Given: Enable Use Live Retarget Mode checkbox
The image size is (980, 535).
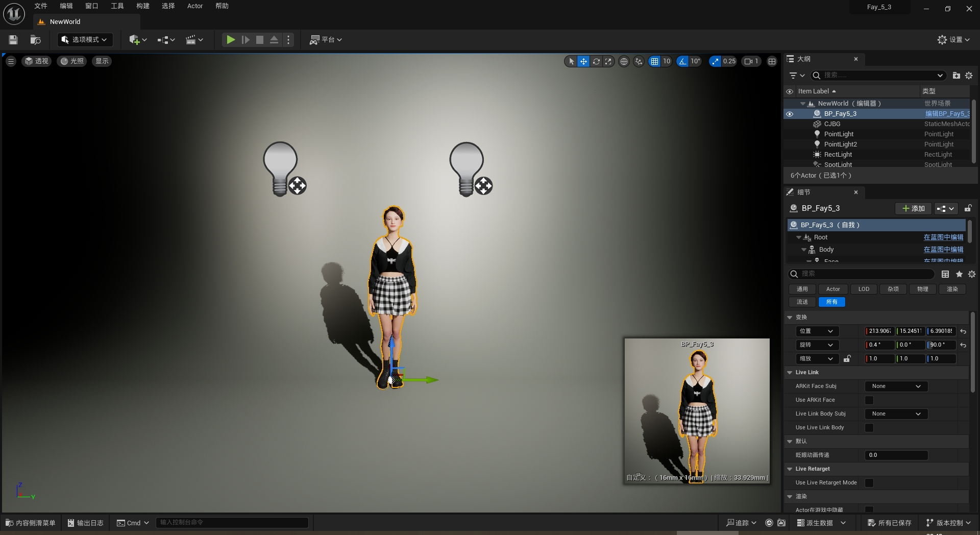Looking at the screenshot, I should [x=869, y=483].
